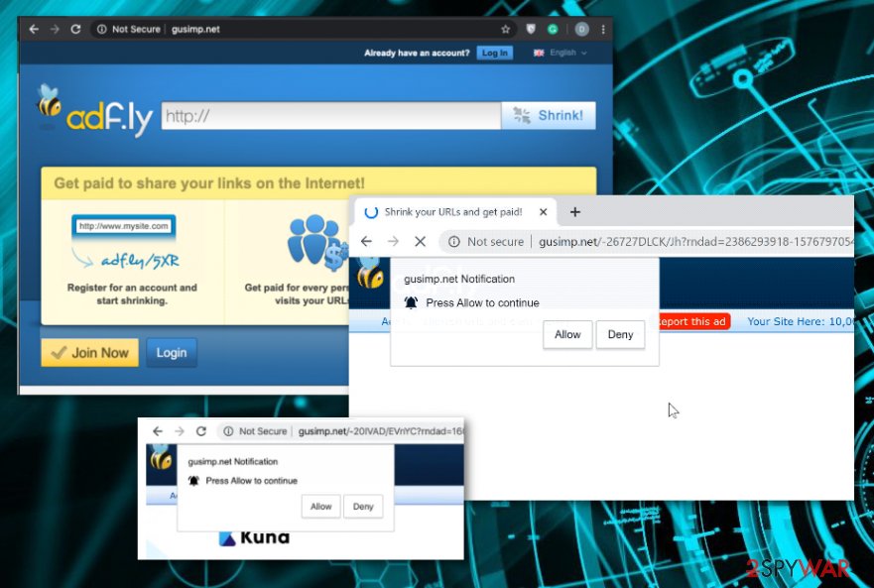Viewport: 874px width, 588px height.
Task: Open Not Secure info icon in bottom window
Action: 228,431
